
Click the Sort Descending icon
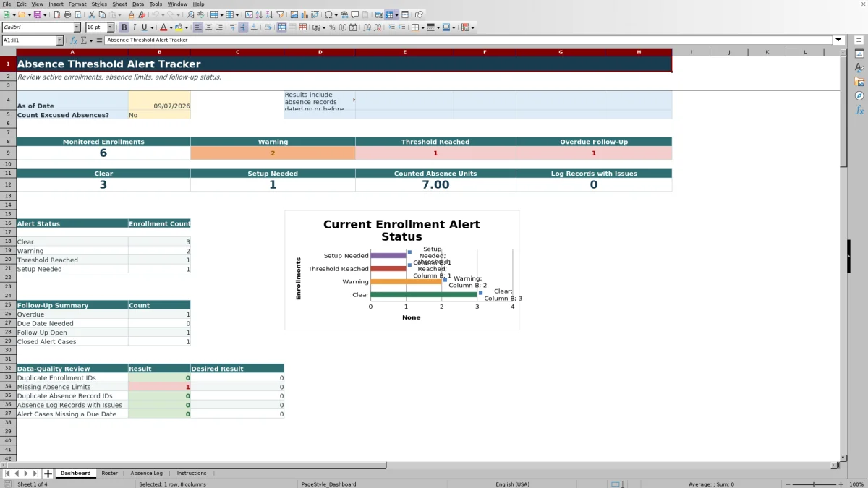click(x=269, y=14)
